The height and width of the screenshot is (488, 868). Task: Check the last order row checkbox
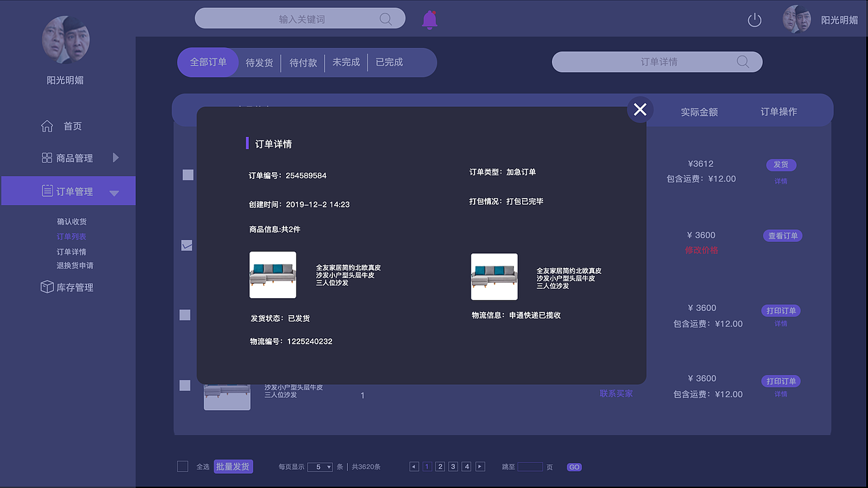pos(184,386)
